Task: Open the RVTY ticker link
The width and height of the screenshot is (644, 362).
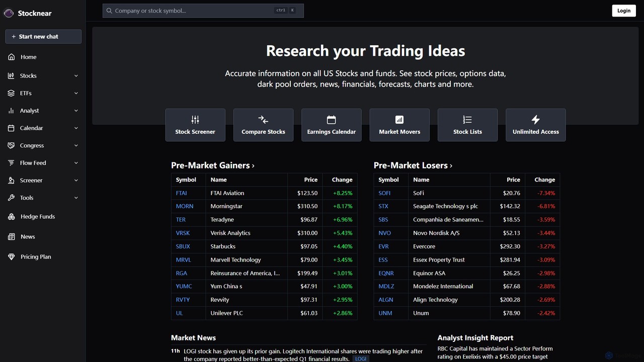Action: [183, 300]
